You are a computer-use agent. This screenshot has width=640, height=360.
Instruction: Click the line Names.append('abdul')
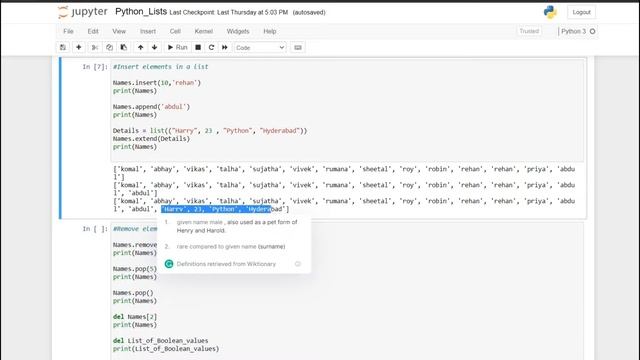[151, 107]
